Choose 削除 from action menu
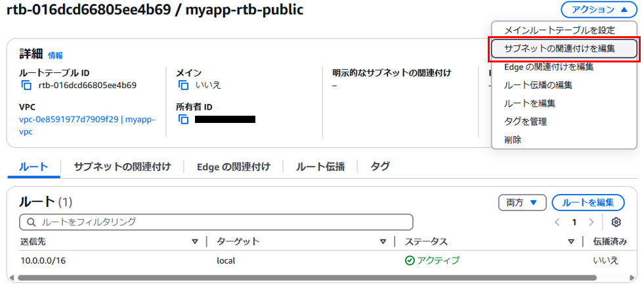 [x=565, y=140]
